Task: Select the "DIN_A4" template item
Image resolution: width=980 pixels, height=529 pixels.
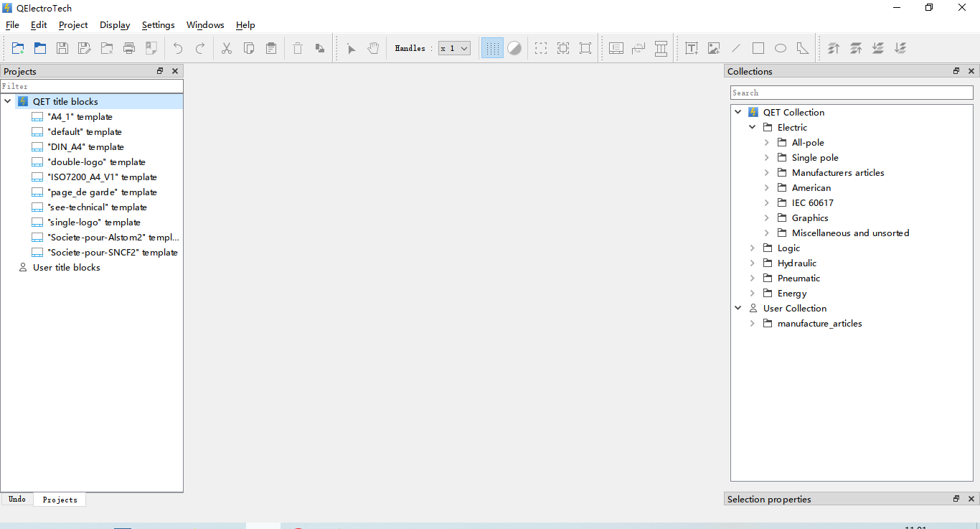Action: 85,147
